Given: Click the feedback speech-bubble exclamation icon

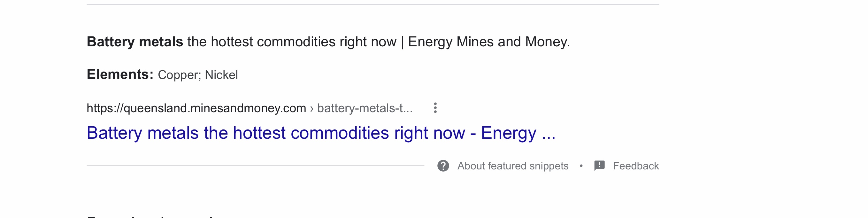Looking at the screenshot, I should (x=599, y=166).
